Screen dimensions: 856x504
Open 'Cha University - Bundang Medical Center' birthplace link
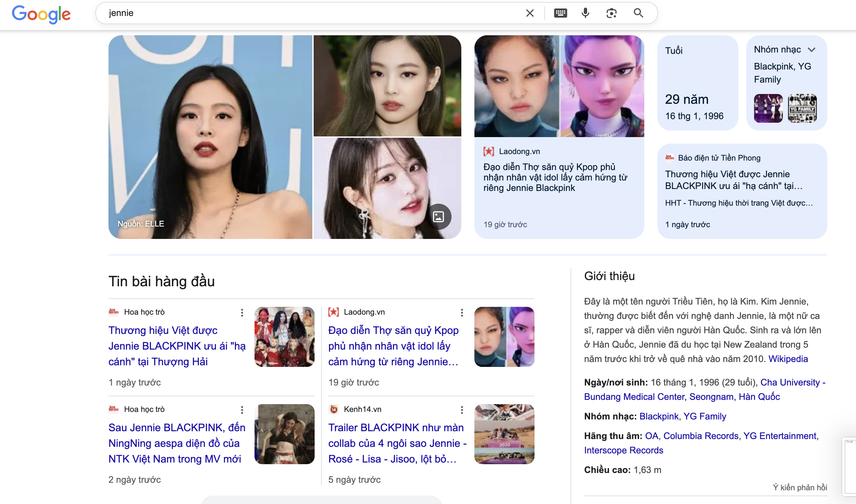tap(705, 389)
